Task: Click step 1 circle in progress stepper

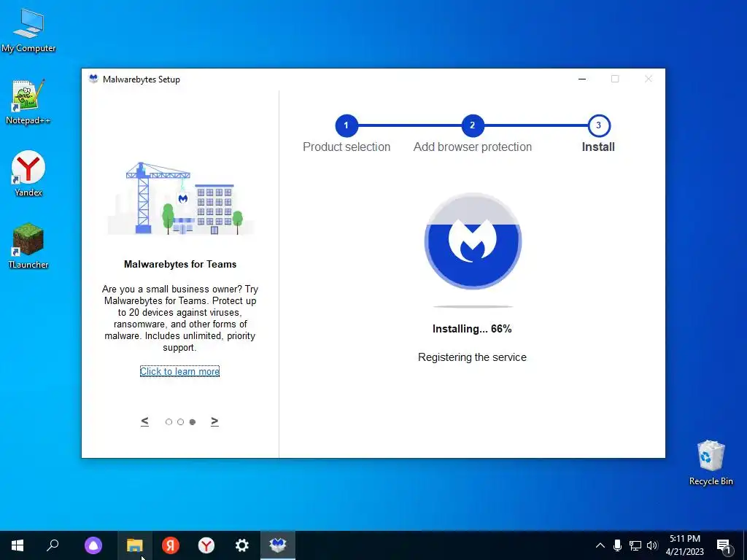Action: (x=347, y=125)
